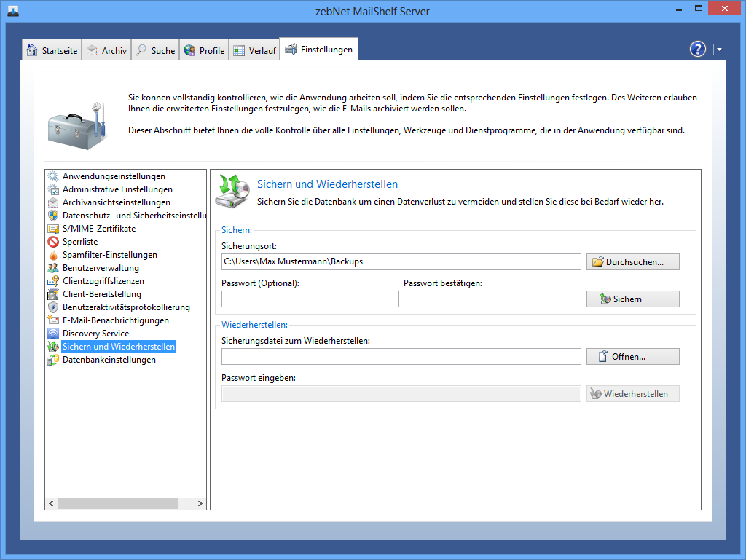Click the blue help question mark icon
Screen dimensions: 746x560
coord(697,50)
